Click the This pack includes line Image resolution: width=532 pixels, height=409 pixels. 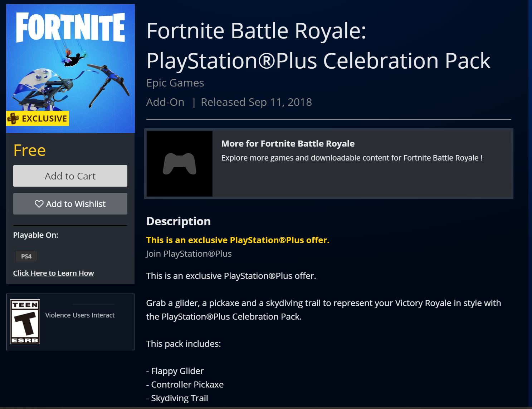point(184,344)
